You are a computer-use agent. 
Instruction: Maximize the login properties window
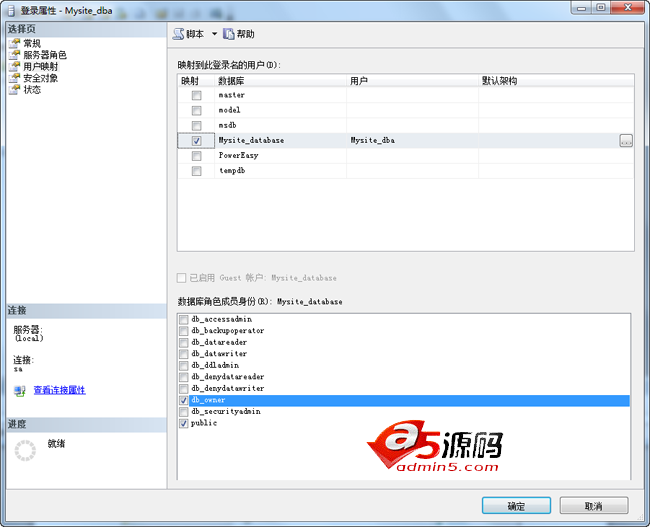[x=601, y=8]
